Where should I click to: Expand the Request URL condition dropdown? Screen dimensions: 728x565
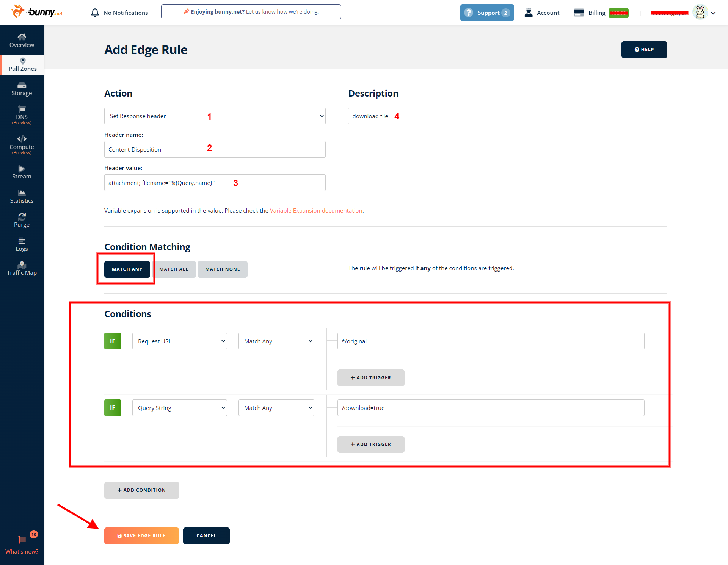click(179, 341)
